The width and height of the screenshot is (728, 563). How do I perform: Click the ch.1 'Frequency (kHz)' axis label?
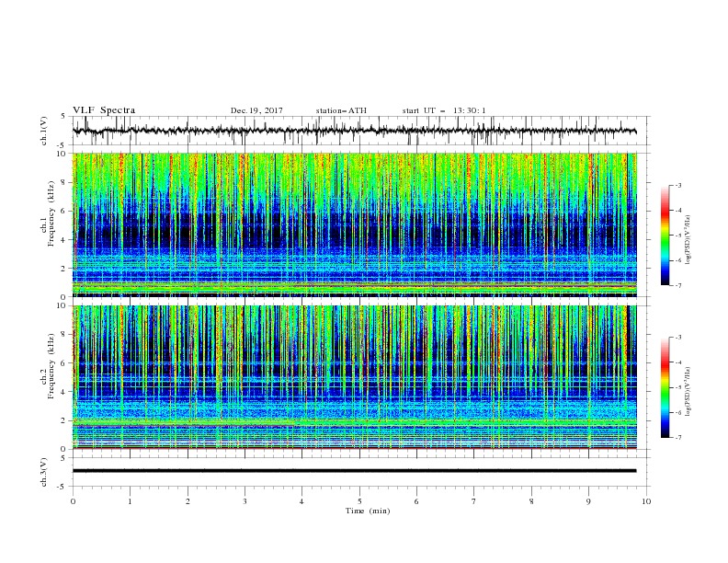[x=51, y=212]
